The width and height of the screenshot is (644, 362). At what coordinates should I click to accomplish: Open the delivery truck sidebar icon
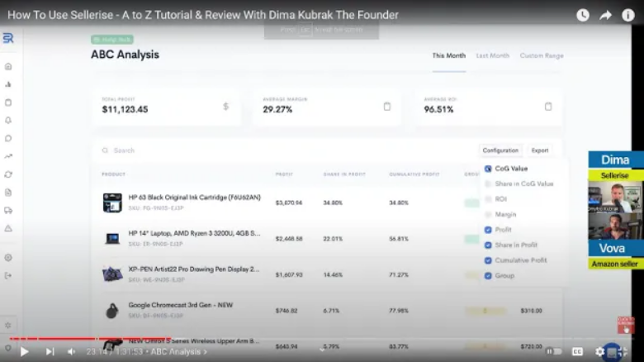click(8, 211)
